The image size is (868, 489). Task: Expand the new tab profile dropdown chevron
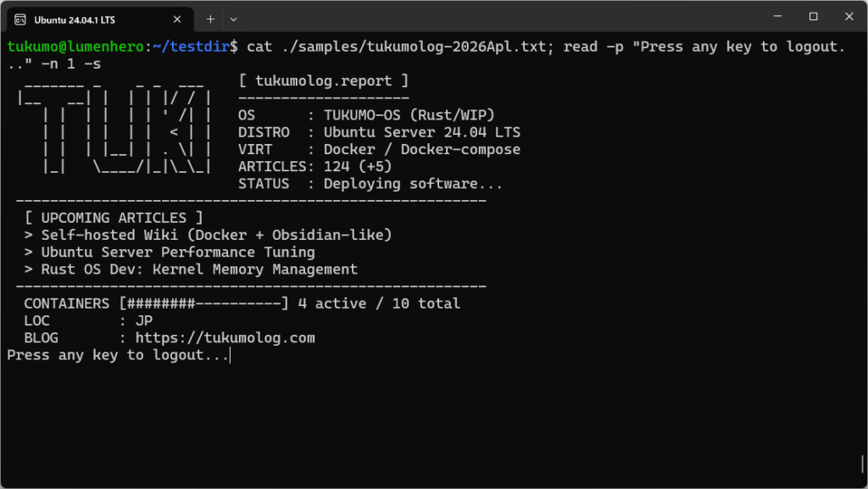click(x=233, y=19)
